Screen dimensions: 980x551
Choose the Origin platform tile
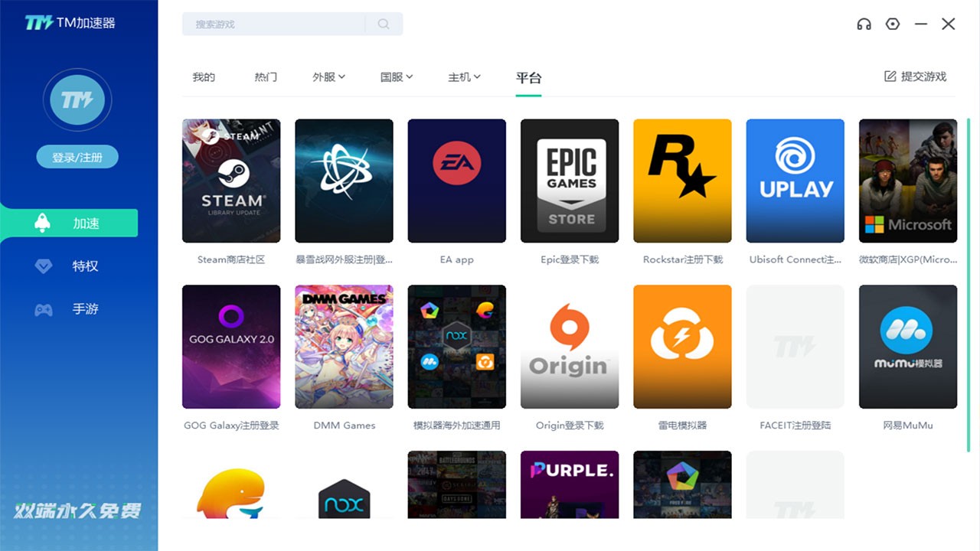[x=570, y=347]
